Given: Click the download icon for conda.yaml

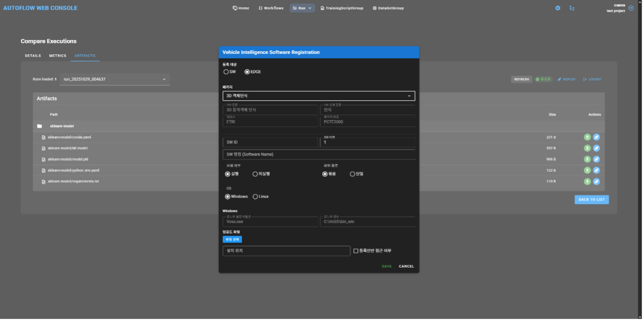Looking at the screenshot, I should [x=587, y=137].
